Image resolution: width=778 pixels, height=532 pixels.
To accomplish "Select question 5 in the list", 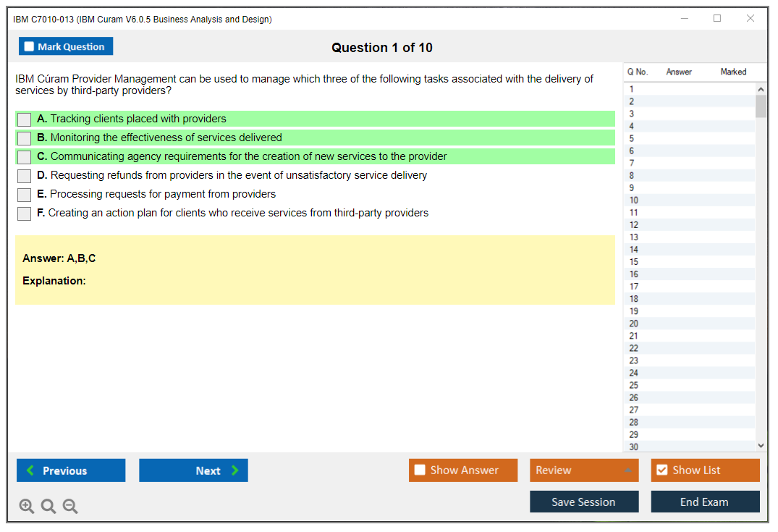I will tap(632, 138).
